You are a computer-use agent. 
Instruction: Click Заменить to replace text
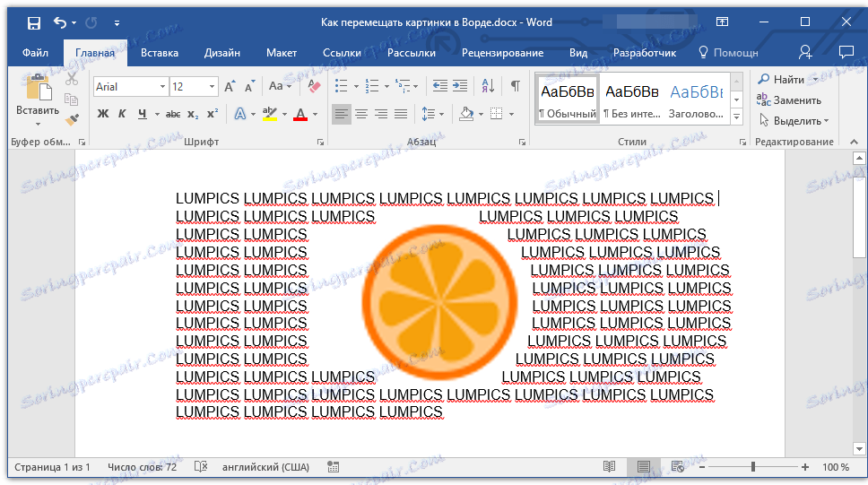pyautogui.click(x=789, y=100)
